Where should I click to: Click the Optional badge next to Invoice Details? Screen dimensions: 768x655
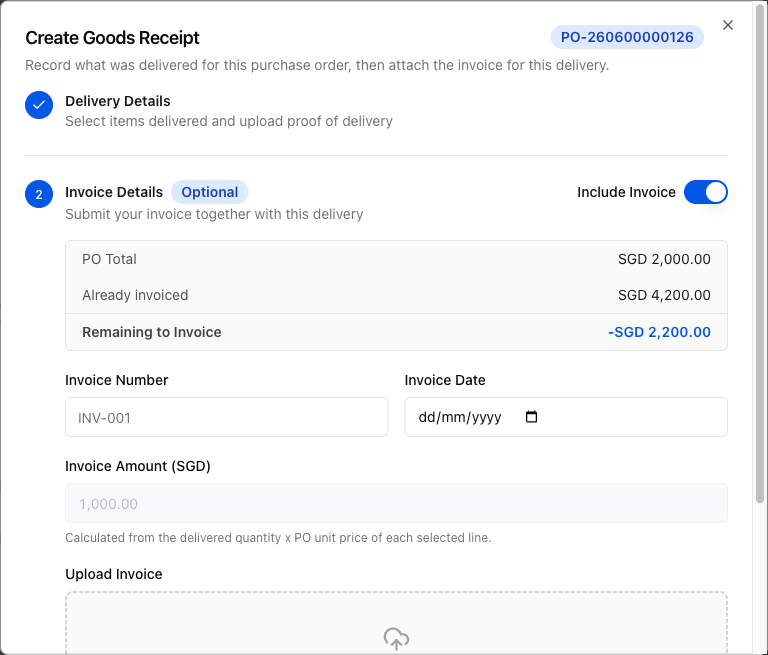[x=210, y=192]
